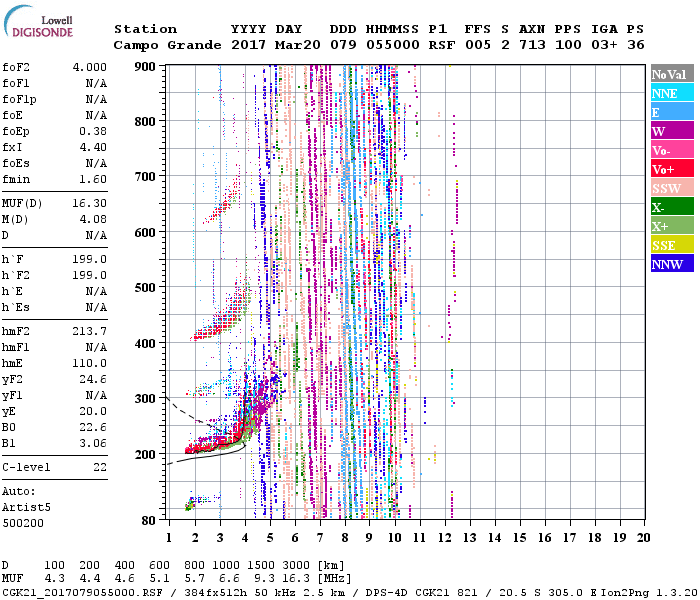
Task: Click the 500 km height axis label
Action: [145, 287]
